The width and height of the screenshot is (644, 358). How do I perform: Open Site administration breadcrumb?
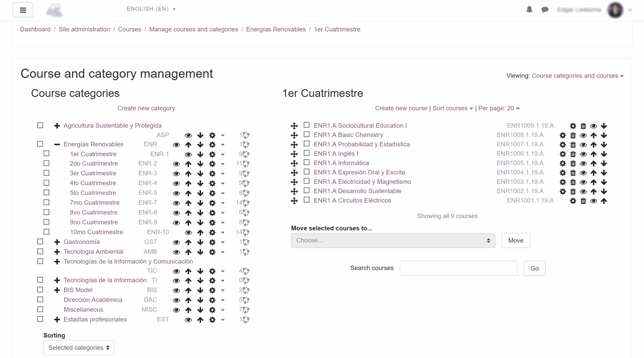point(84,29)
